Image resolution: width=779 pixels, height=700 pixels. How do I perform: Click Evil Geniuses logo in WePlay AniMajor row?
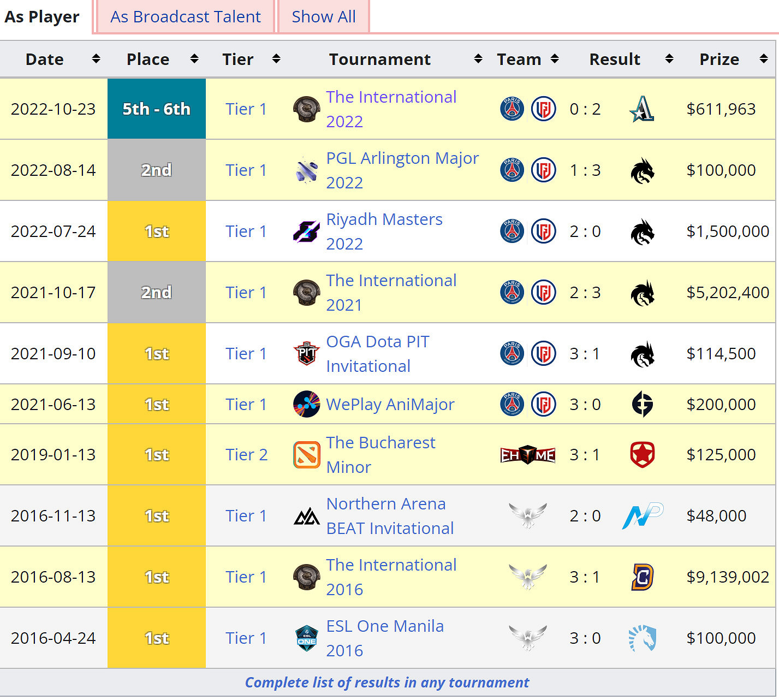(x=642, y=405)
